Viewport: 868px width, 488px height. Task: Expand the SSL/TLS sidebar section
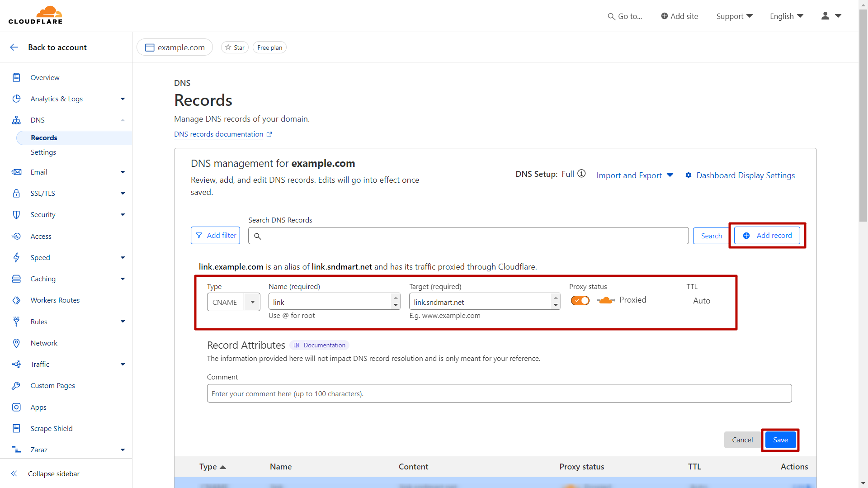point(123,194)
